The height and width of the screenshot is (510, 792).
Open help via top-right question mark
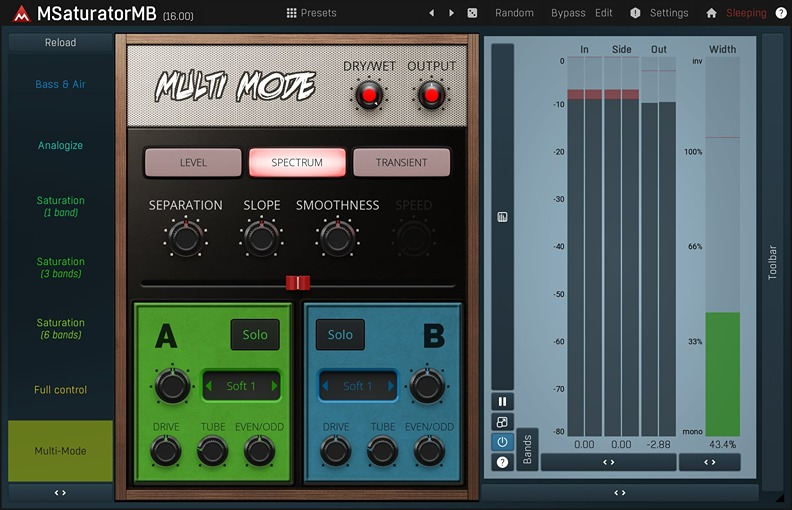pyautogui.click(x=781, y=13)
